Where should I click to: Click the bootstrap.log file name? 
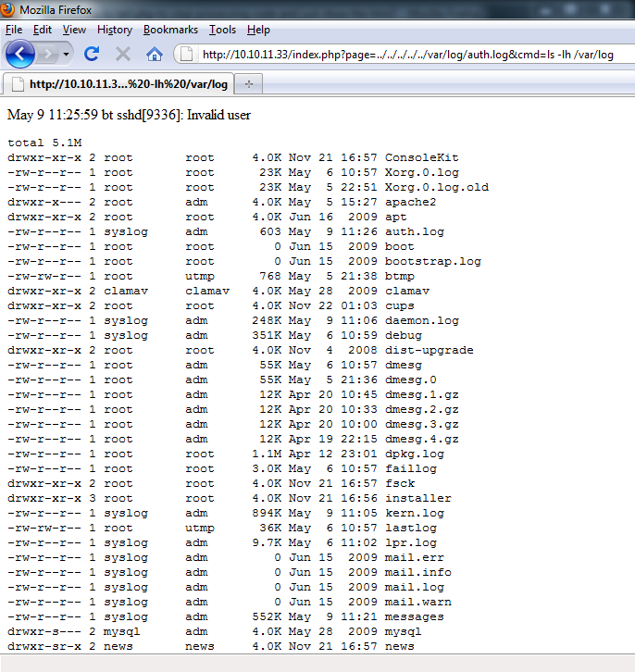pyautogui.click(x=433, y=261)
